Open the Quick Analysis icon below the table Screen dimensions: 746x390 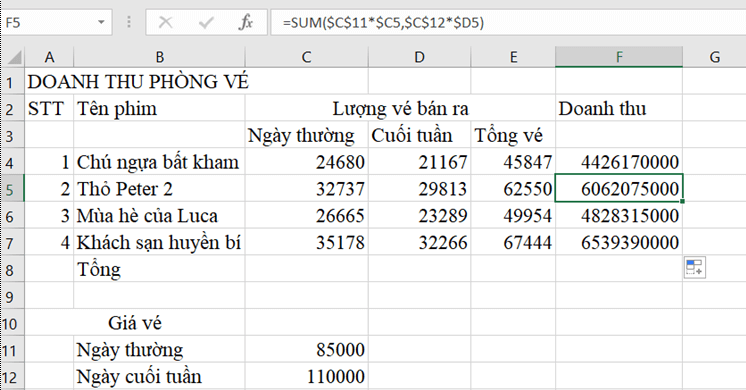click(695, 267)
